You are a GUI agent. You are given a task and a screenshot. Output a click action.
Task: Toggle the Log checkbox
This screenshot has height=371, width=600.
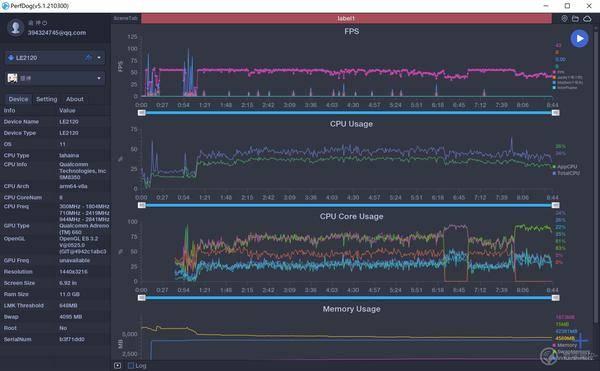tap(131, 366)
